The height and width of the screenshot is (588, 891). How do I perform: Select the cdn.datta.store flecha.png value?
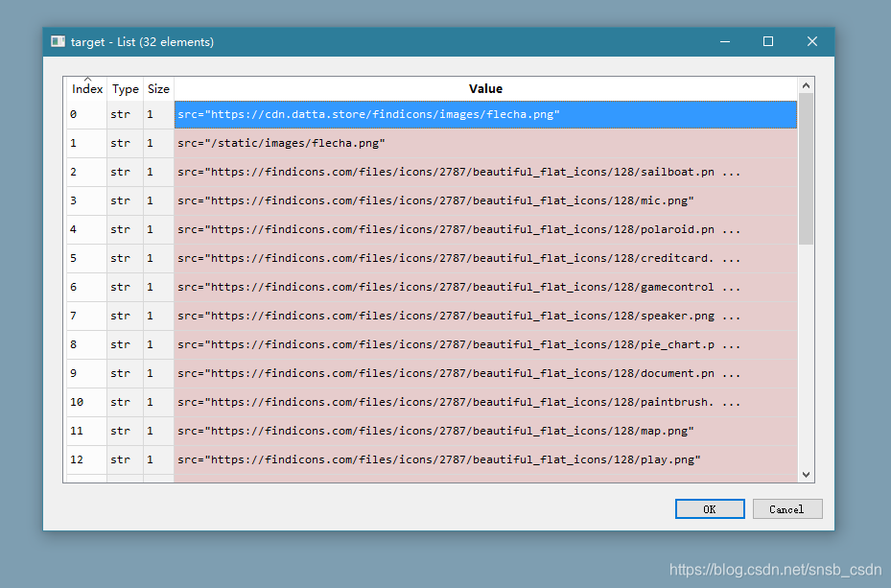point(485,114)
